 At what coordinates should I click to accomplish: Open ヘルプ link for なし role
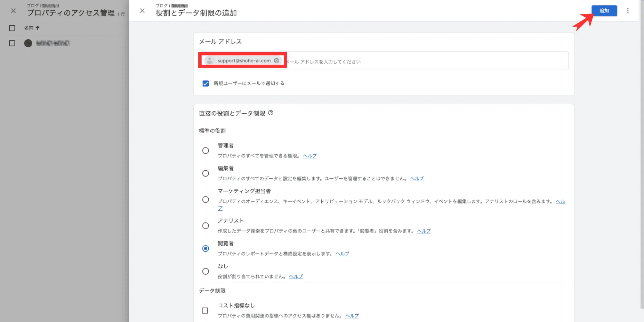[x=296, y=277]
